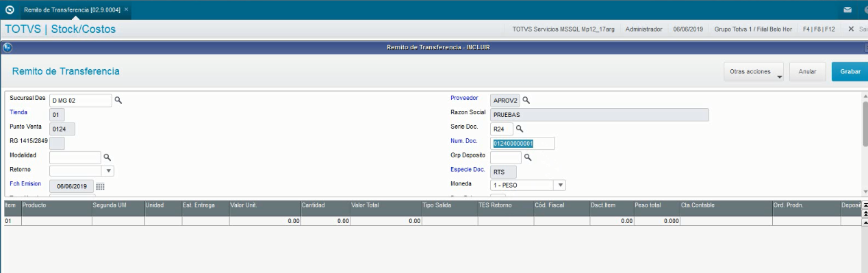Click the Grp Deposito input field
This screenshot has width=868, height=273.
click(x=506, y=157)
